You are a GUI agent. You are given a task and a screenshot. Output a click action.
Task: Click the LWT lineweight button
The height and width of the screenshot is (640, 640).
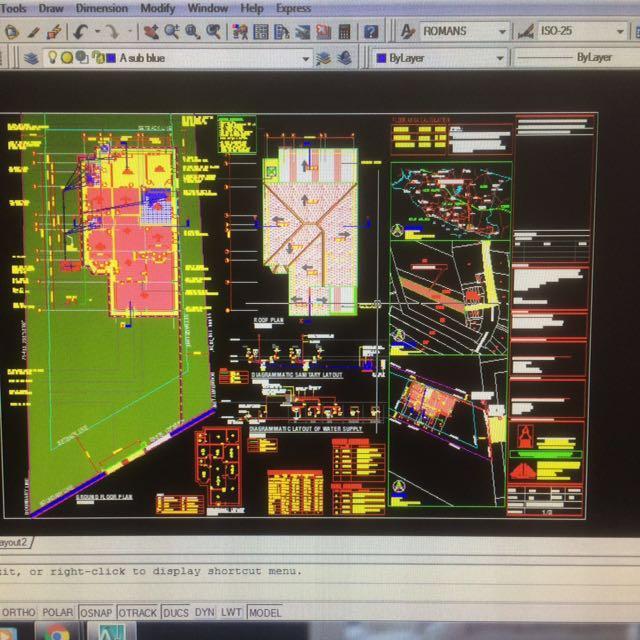pos(231,612)
